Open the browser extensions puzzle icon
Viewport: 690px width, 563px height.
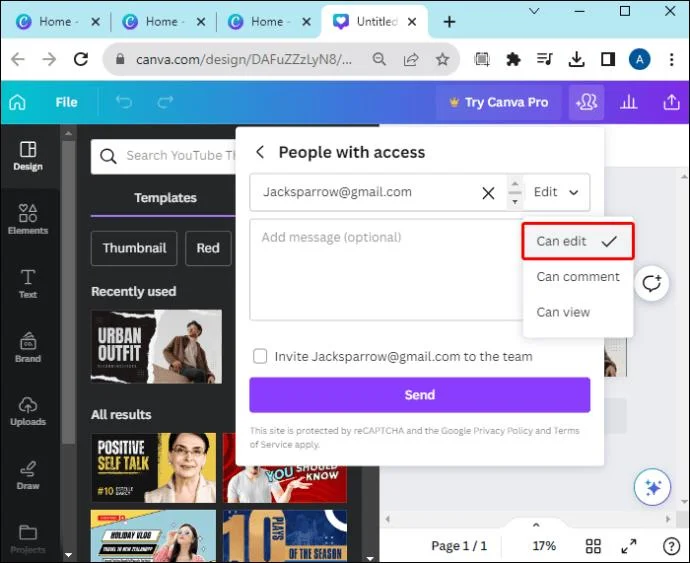click(x=513, y=59)
